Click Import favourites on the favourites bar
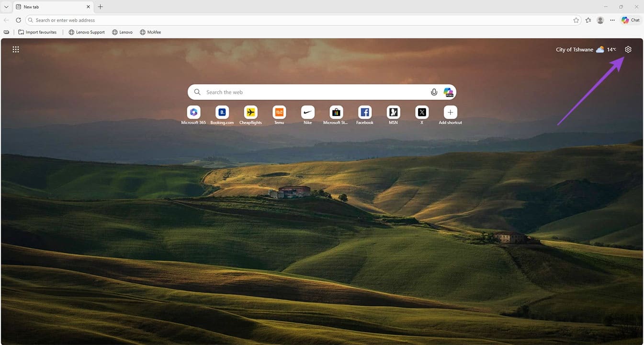 coord(37,32)
